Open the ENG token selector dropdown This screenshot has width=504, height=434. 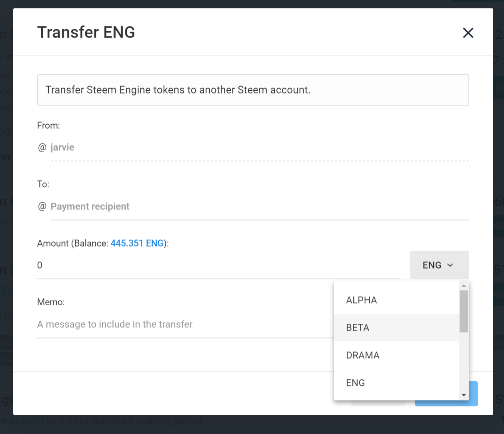point(439,265)
